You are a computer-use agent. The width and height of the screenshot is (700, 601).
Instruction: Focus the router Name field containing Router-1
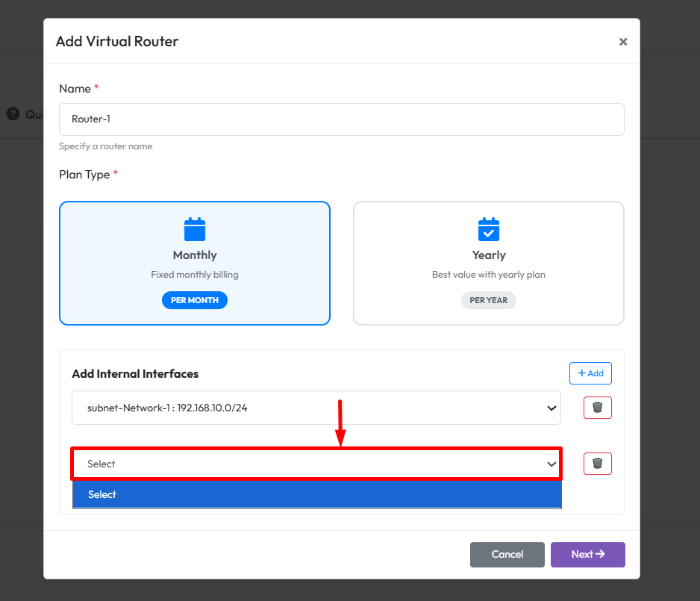341,119
